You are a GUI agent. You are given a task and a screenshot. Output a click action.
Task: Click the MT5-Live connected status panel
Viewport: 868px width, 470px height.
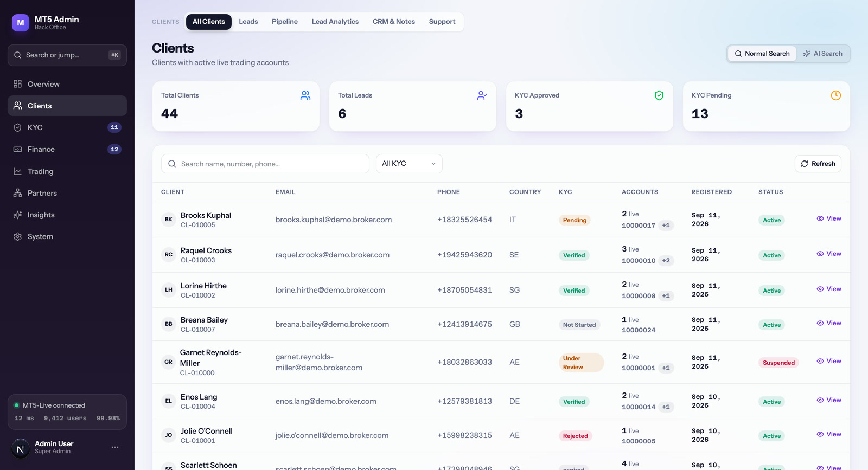coord(67,412)
